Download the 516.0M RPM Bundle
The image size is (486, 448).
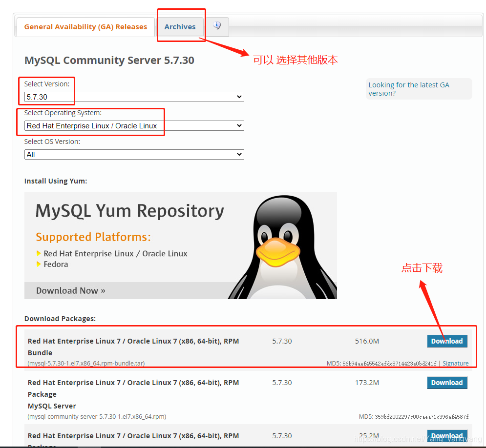[x=447, y=341]
